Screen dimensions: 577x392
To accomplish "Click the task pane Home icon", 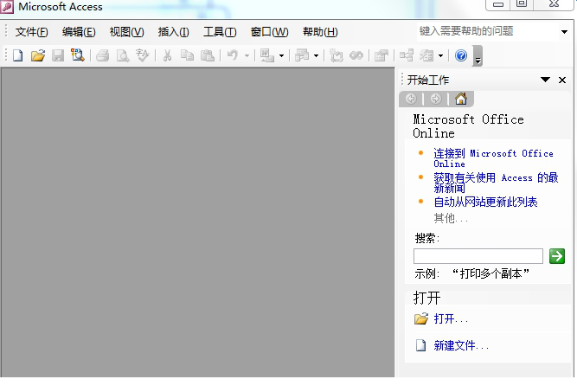I will [461, 99].
